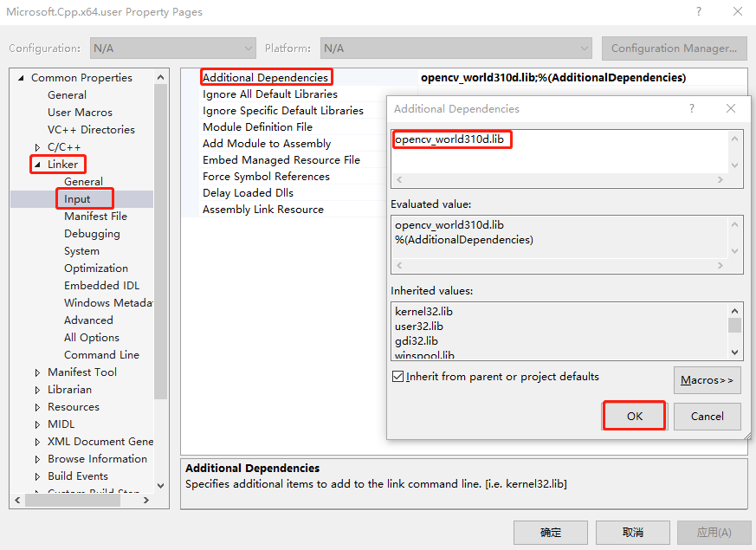Screen dimensions: 756x550
Task: Expand the Build Events node
Action: pyautogui.click(x=37, y=476)
